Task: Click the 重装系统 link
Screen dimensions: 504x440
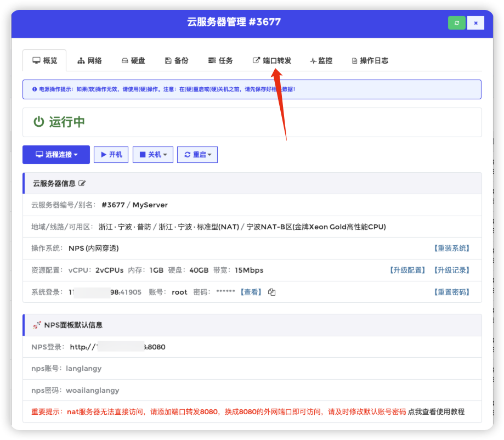Action: click(x=451, y=249)
